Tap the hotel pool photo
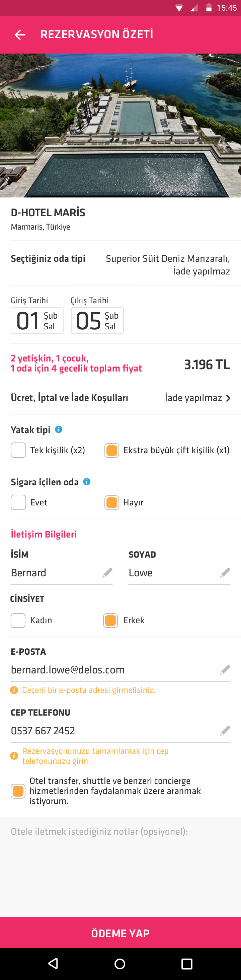Screen dimensions: 241x980 click(x=120, y=126)
